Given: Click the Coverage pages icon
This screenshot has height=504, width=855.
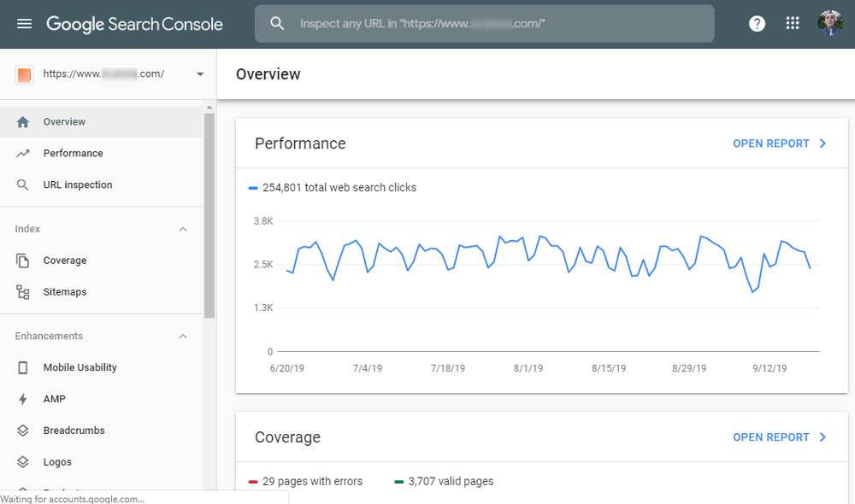Looking at the screenshot, I should (22, 261).
